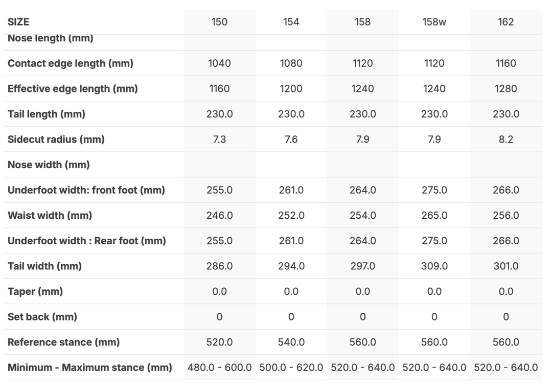Screen dimensions: 552x392
Task: Click the 150 size column header
Action: (x=219, y=22)
